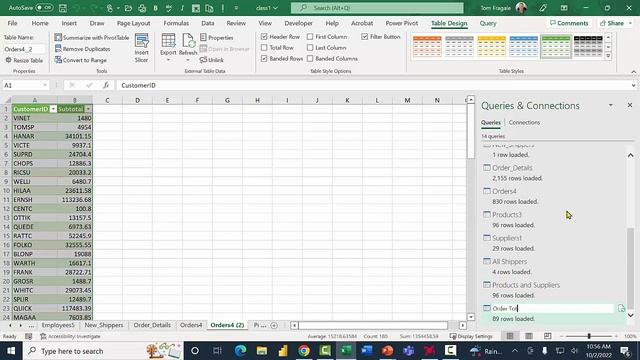Viewport: 640px width, 360px height.
Task: Switch to Page Break Preview icon in status bar
Action: 548,336
